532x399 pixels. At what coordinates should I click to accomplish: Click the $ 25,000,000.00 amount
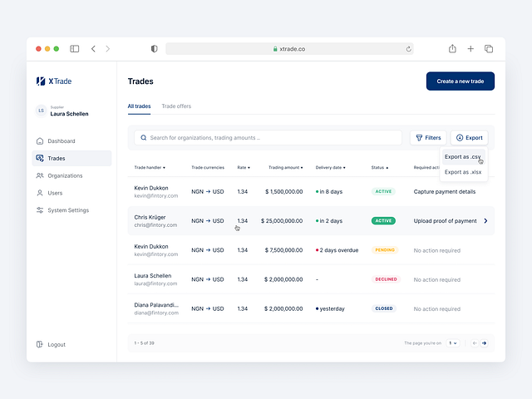pos(282,221)
